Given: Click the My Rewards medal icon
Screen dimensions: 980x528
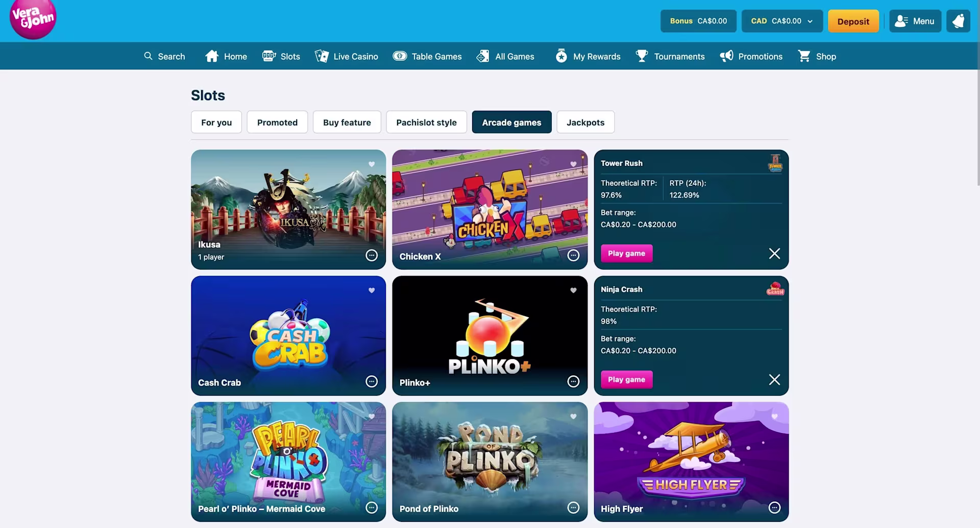Looking at the screenshot, I should click(x=561, y=56).
